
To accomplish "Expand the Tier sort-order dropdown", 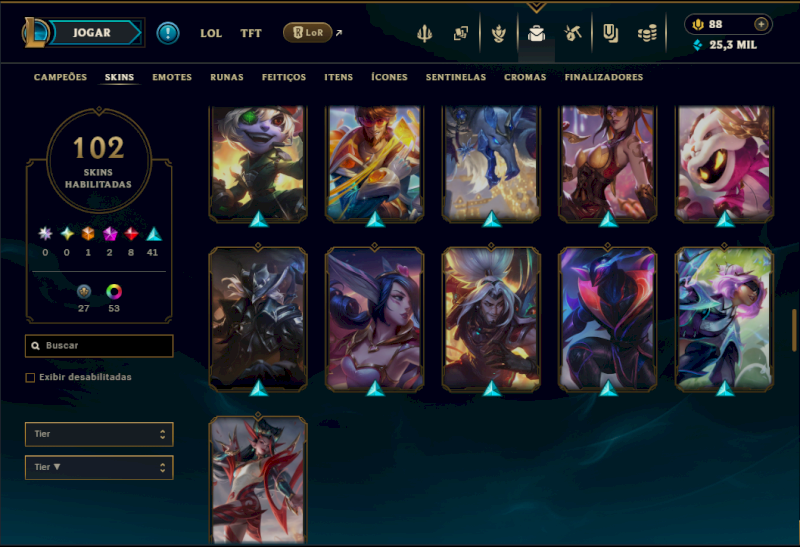I will [99, 467].
